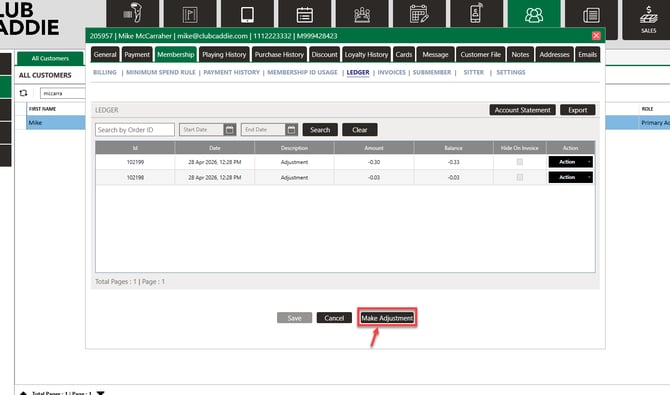
Task: Toggle Hide On Invoice for entry 102199
Action: click(x=520, y=162)
